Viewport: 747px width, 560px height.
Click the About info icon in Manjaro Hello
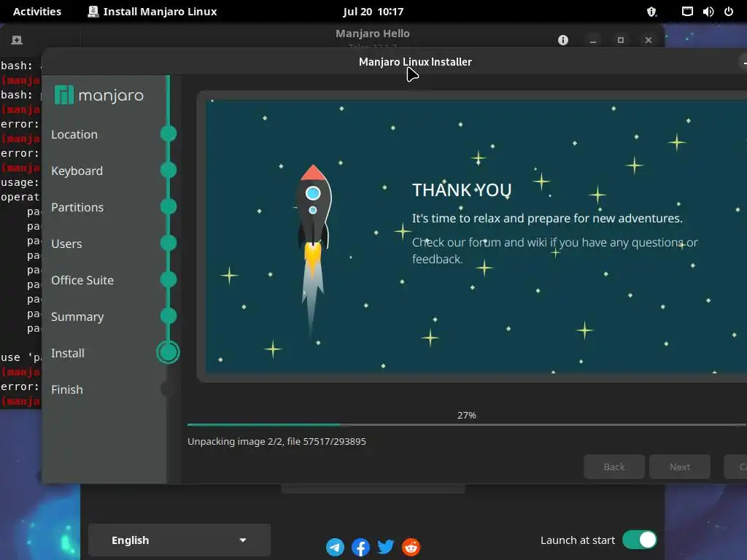click(x=563, y=40)
